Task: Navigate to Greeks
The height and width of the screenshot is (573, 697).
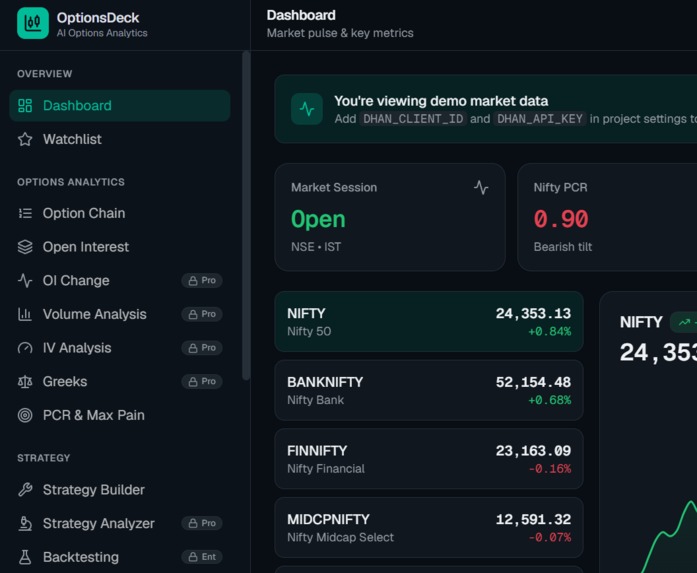Action: tap(120, 381)
